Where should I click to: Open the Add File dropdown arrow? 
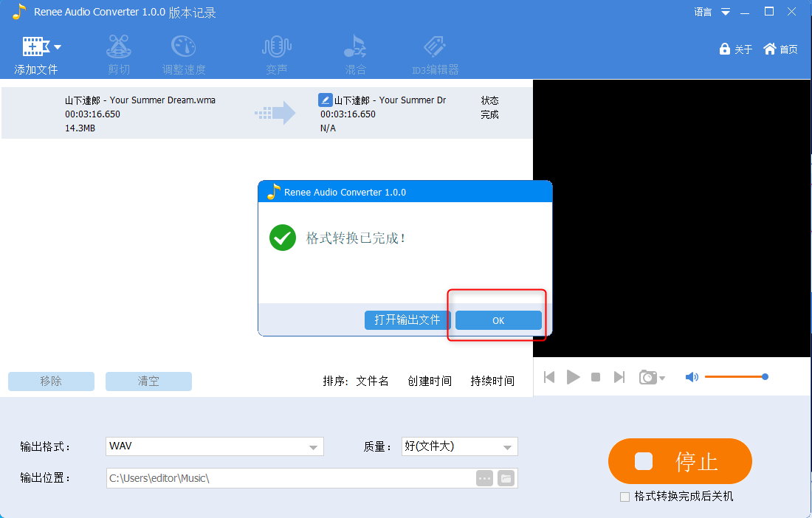point(58,47)
